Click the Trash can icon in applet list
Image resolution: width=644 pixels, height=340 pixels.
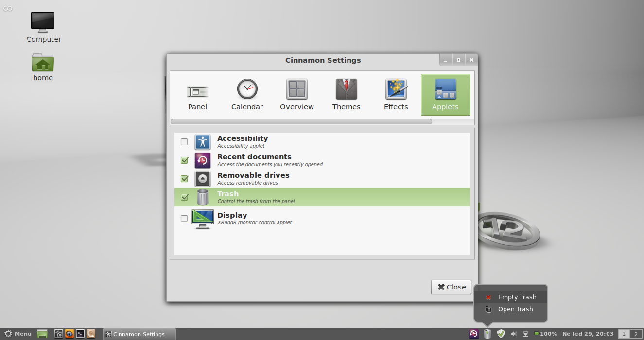coord(203,197)
